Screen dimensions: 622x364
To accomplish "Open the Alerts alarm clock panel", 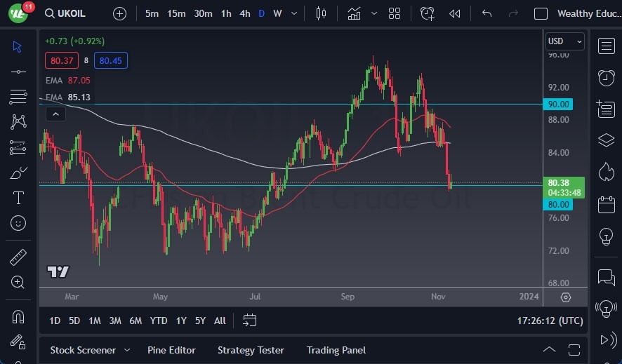I will tap(606, 77).
